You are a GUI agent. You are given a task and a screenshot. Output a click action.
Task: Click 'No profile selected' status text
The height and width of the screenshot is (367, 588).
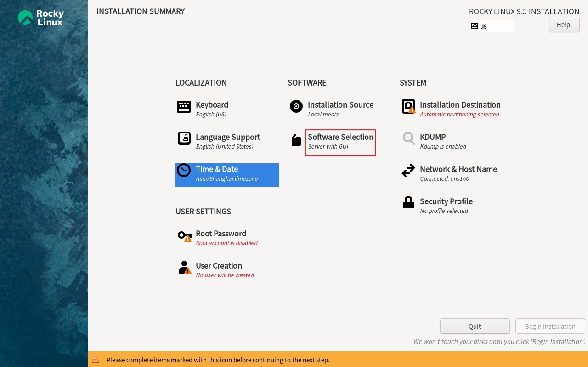(x=444, y=211)
